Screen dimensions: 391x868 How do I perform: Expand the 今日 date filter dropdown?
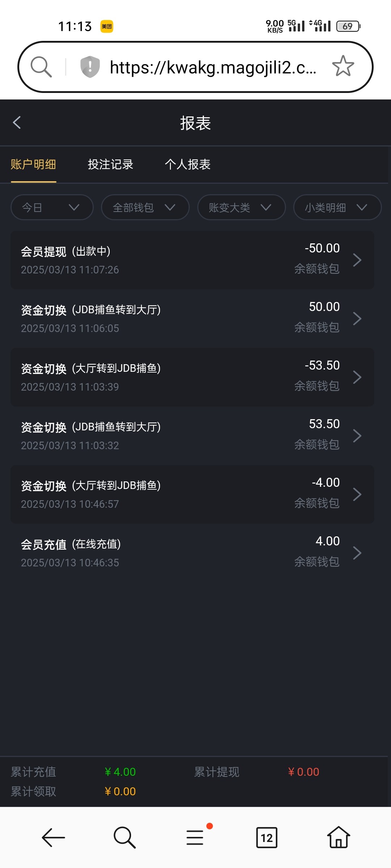pyautogui.click(x=52, y=207)
